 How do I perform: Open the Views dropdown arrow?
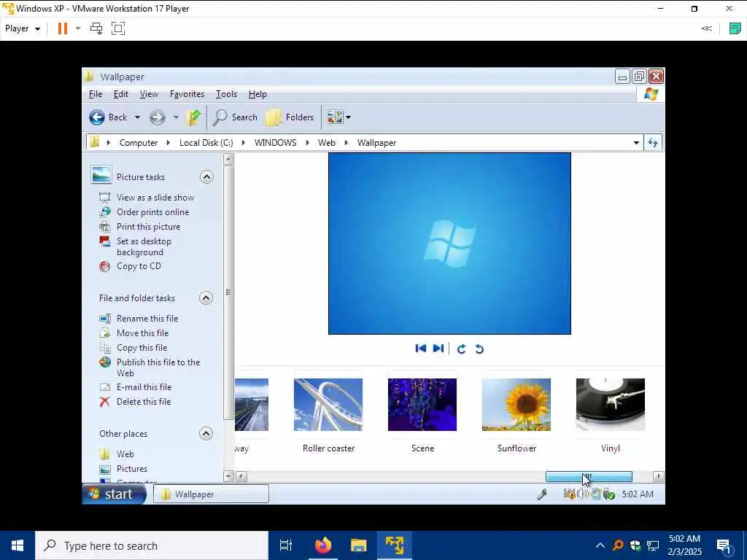348,117
